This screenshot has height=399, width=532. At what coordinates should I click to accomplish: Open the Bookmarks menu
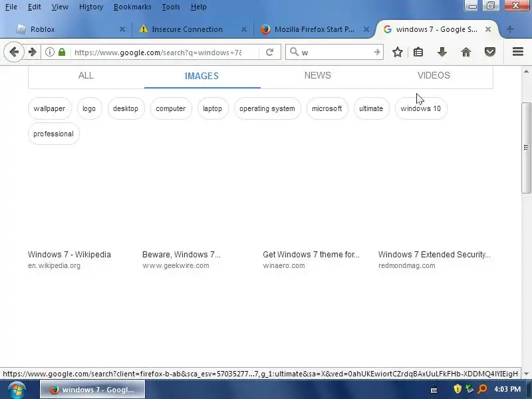point(132,7)
